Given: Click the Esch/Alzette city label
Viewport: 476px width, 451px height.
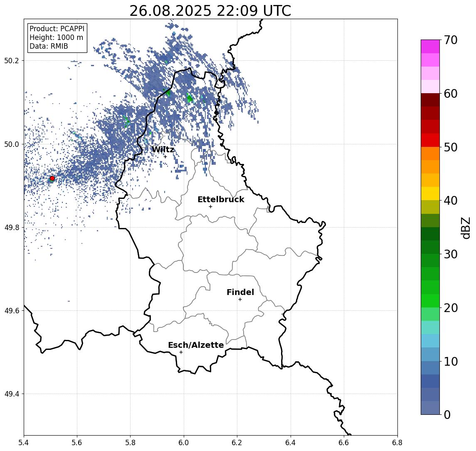Looking at the screenshot, I should coord(196,345).
